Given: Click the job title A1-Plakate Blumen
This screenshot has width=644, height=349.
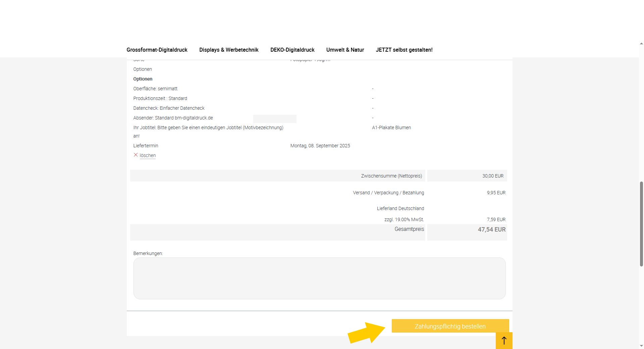Looking at the screenshot, I should pyautogui.click(x=391, y=128).
